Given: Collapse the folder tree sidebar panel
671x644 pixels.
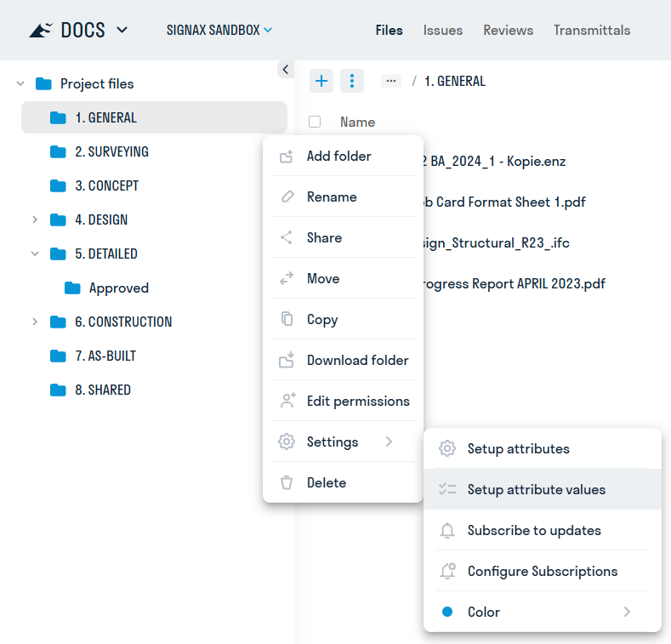Looking at the screenshot, I should (x=286, y=70).
